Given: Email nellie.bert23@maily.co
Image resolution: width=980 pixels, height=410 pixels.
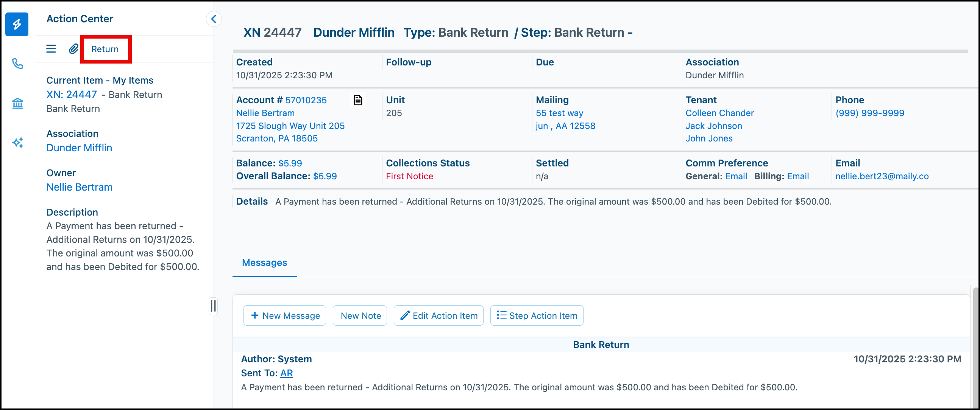Looking at the screenshot, I should click(882, 176).
